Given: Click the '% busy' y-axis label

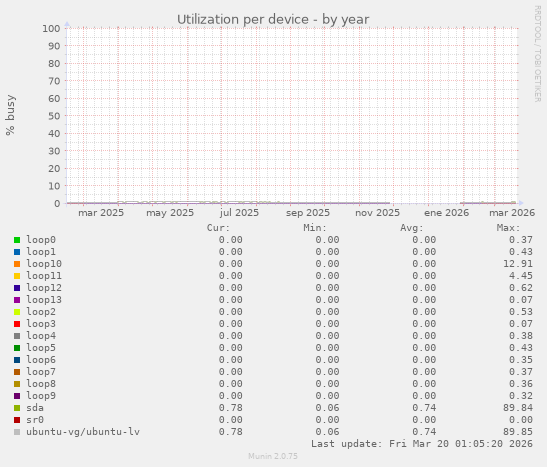Looking at the screenshot, I should coord(10,115).
